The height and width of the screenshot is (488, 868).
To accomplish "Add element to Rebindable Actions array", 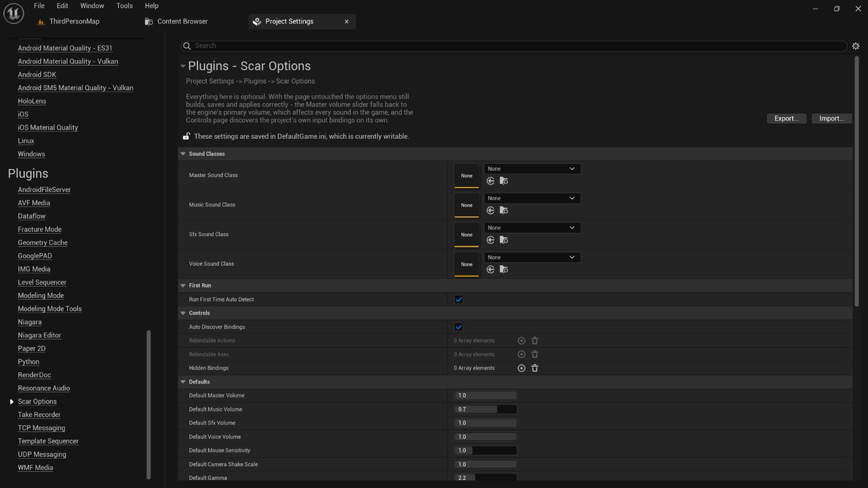I will [521, 341].
